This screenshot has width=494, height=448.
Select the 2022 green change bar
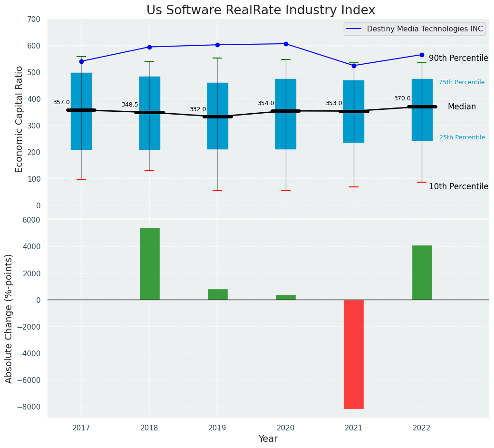422,273
